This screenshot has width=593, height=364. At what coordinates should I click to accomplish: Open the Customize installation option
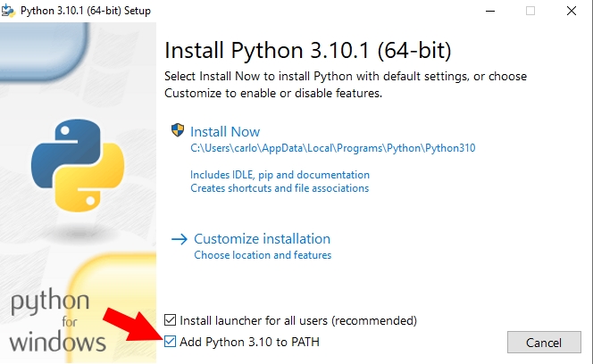click(x=262, y=239)
